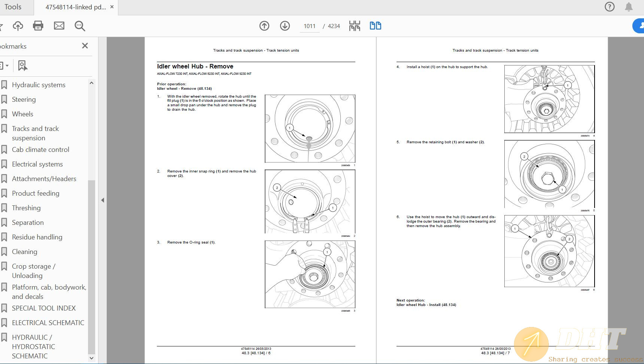Click the step 6 hoist hub illustration
This screenshot has width=644, height=364.
549,251
